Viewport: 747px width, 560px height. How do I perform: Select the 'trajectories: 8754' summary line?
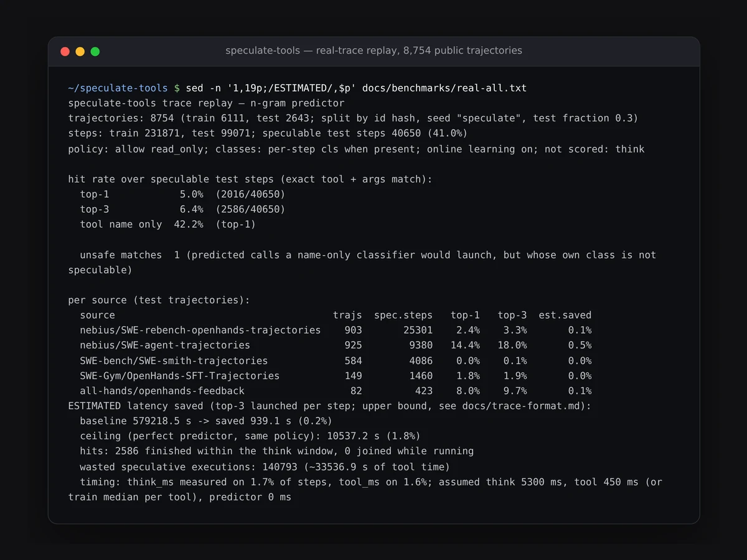click(x=354, y=118)
